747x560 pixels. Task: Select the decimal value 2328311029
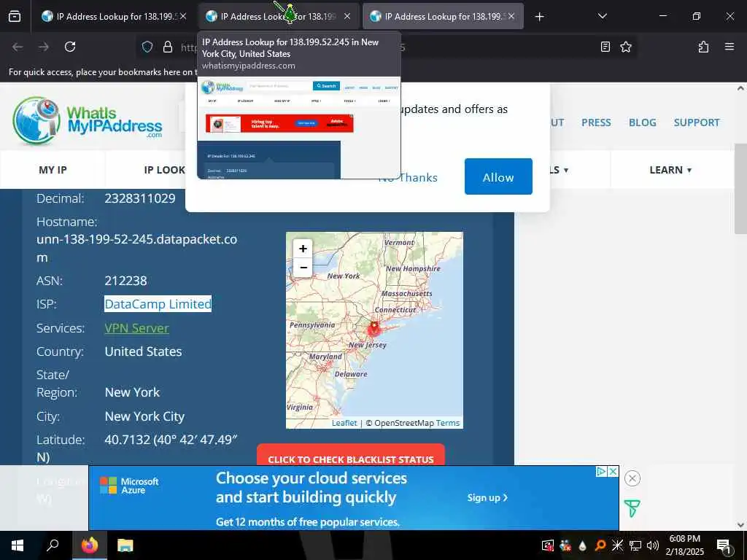point(140,198)
